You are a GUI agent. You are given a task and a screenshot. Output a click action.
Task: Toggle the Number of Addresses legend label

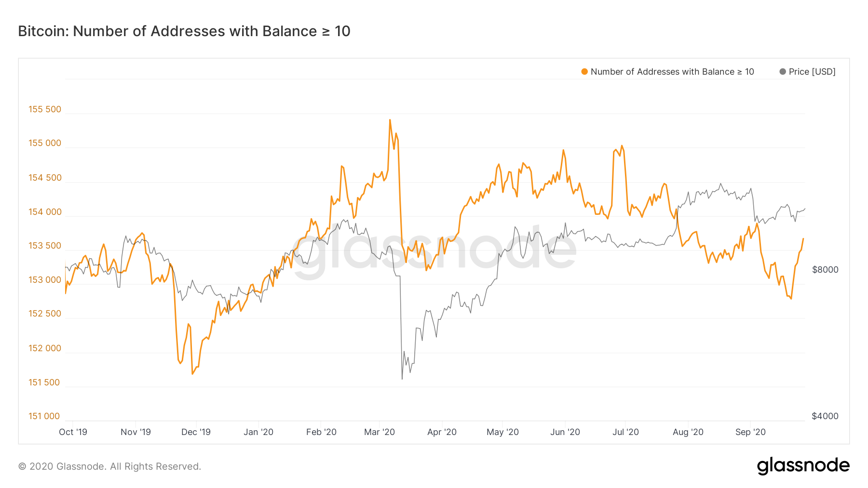coord(672,72)
